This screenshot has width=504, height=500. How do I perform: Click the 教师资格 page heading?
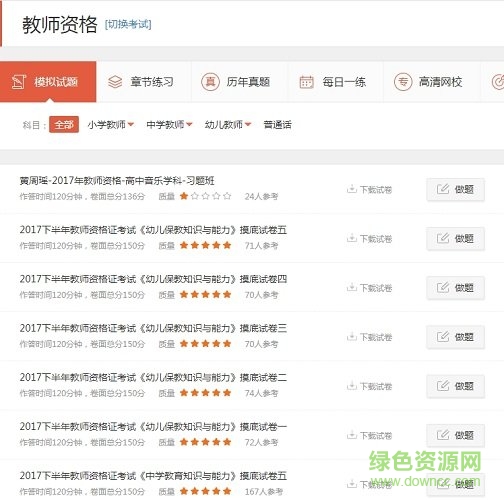pyautogui.click(x=60, y=25)
